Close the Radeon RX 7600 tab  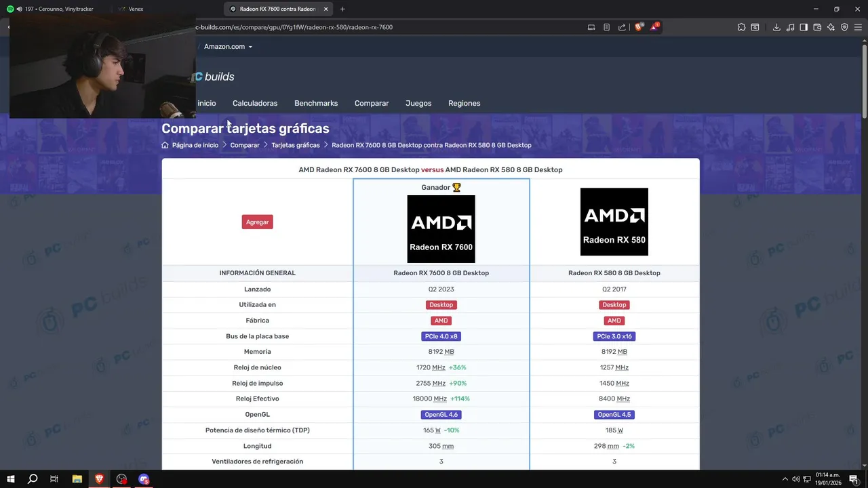325,9
